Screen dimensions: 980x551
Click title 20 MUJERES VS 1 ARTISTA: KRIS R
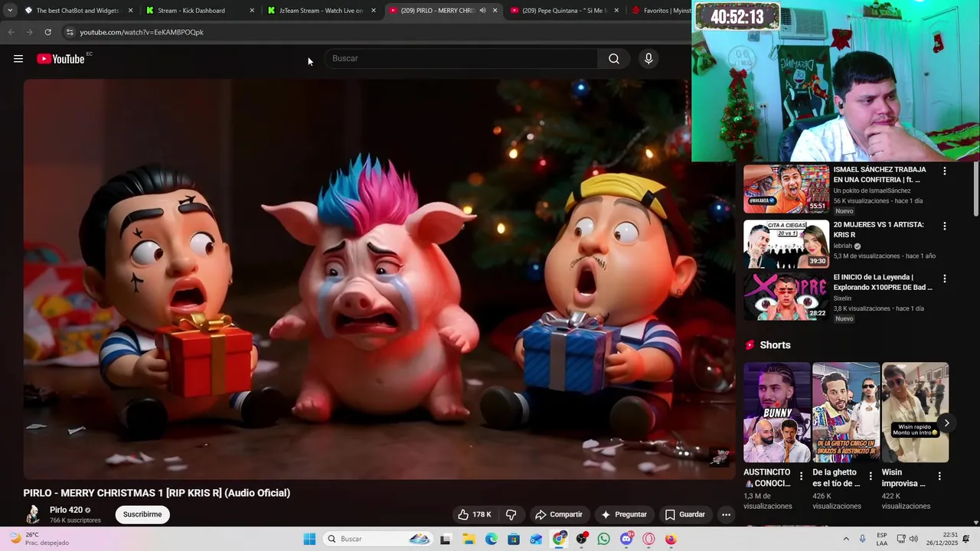pos(879,230)
